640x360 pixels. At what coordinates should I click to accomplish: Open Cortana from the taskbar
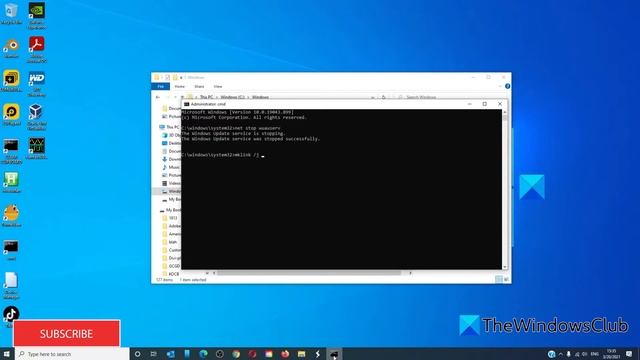click(138, 354)
